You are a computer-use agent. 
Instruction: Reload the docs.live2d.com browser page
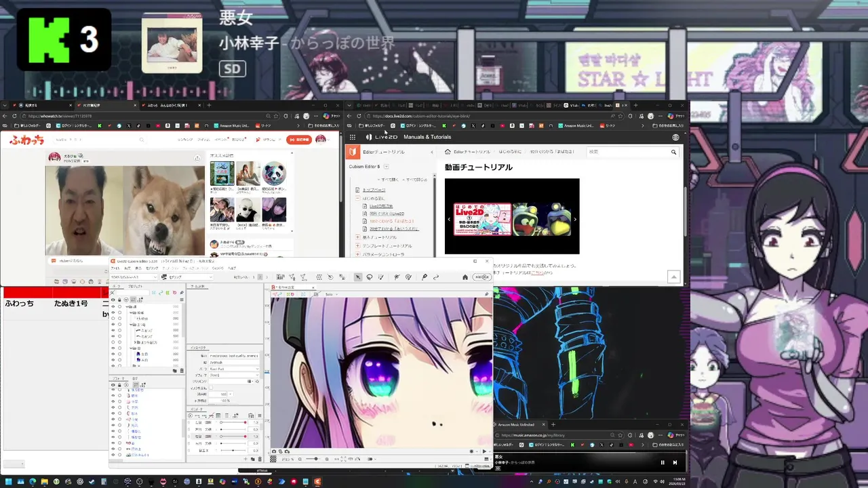359,116
